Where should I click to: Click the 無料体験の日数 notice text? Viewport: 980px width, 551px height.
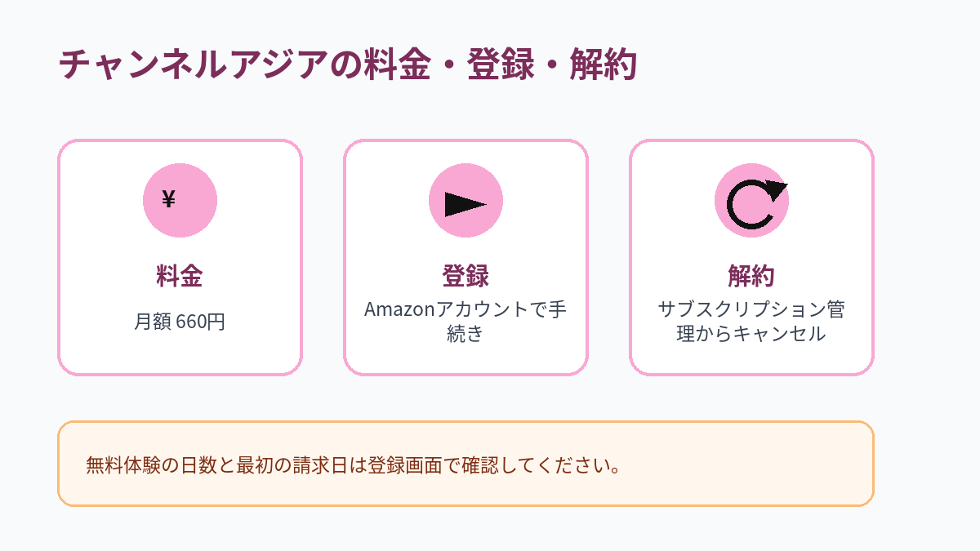point(353,466)
